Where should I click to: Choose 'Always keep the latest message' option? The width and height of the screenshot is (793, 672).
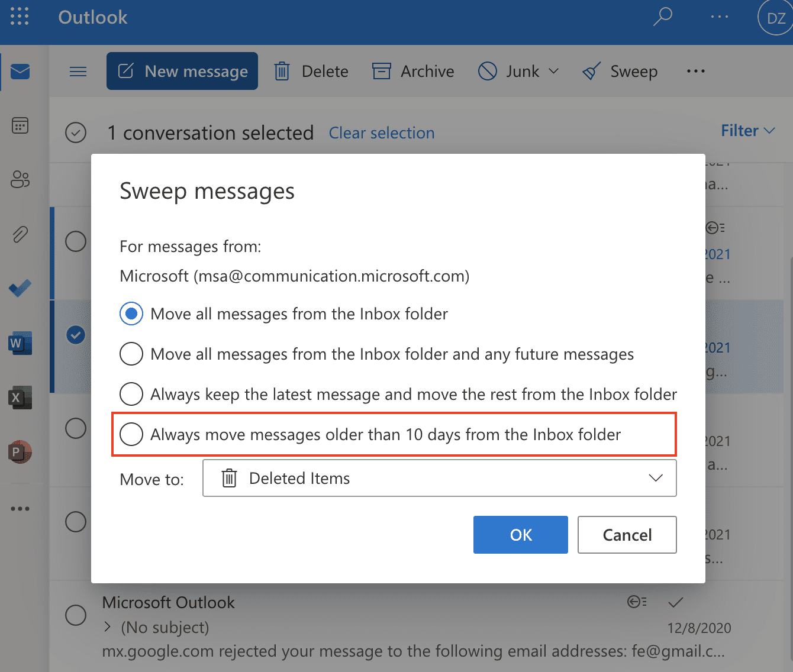pyautogui.click(x=131, y=394)
